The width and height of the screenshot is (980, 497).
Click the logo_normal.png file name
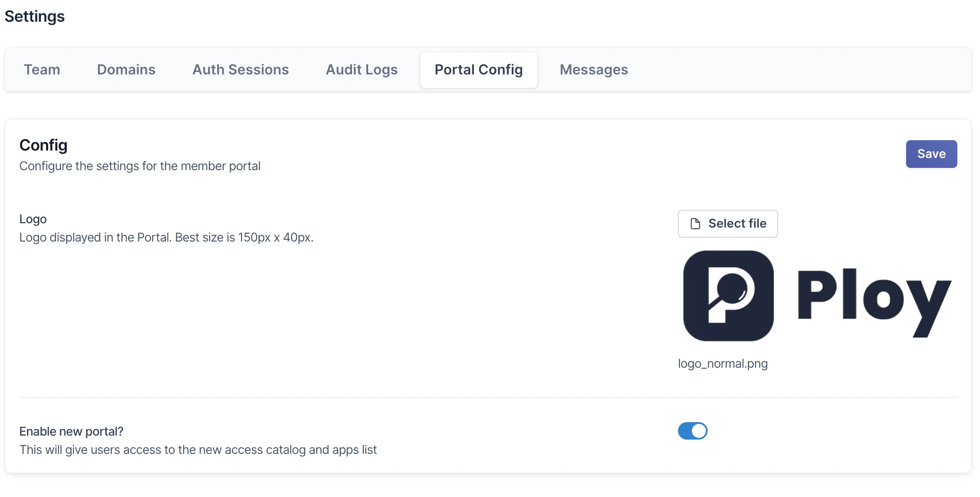click(x=722, y=363)
